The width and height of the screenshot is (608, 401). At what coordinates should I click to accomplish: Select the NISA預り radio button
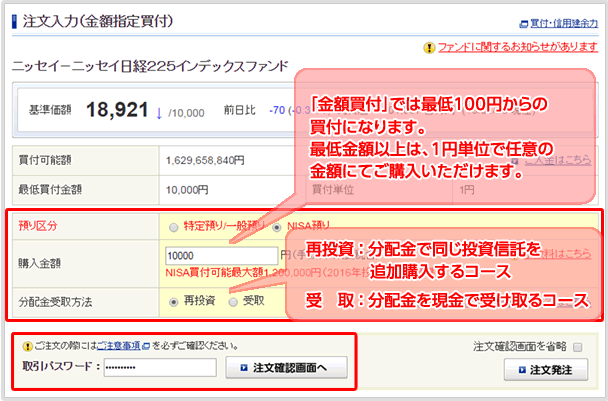click(x=276, y=227)
